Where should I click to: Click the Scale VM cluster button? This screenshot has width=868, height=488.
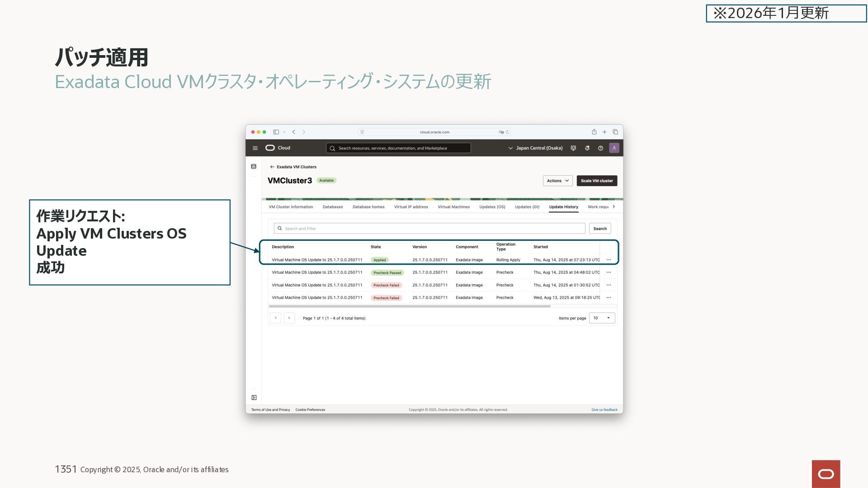coord(596,181)
